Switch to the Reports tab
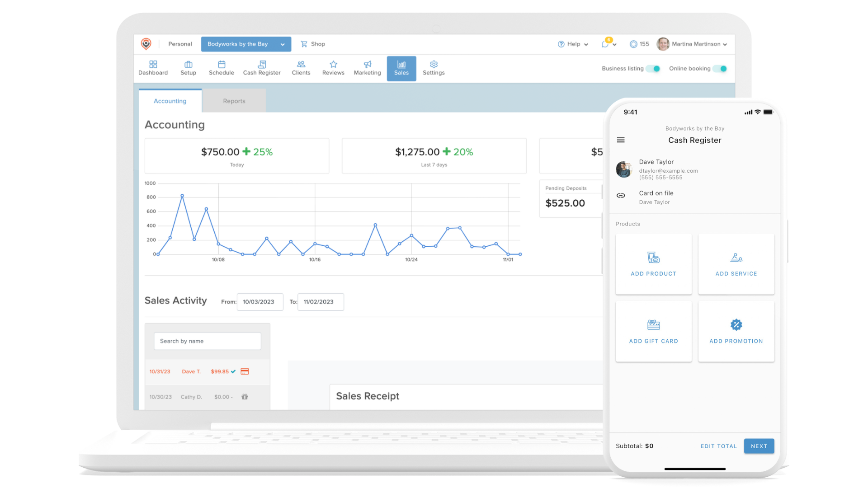The width and height of the screenshot is (868, 488). click(x=234, y=101)
